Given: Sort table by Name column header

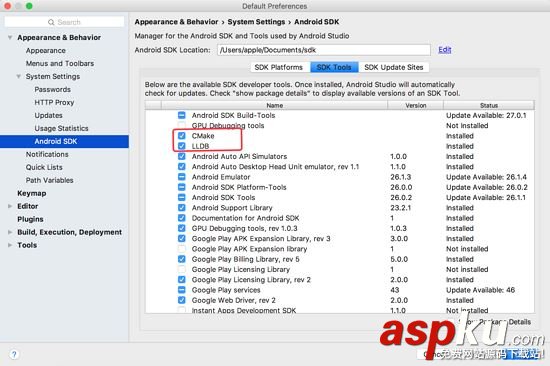Looking at the screenshot, I should click(x=274, y=105).
